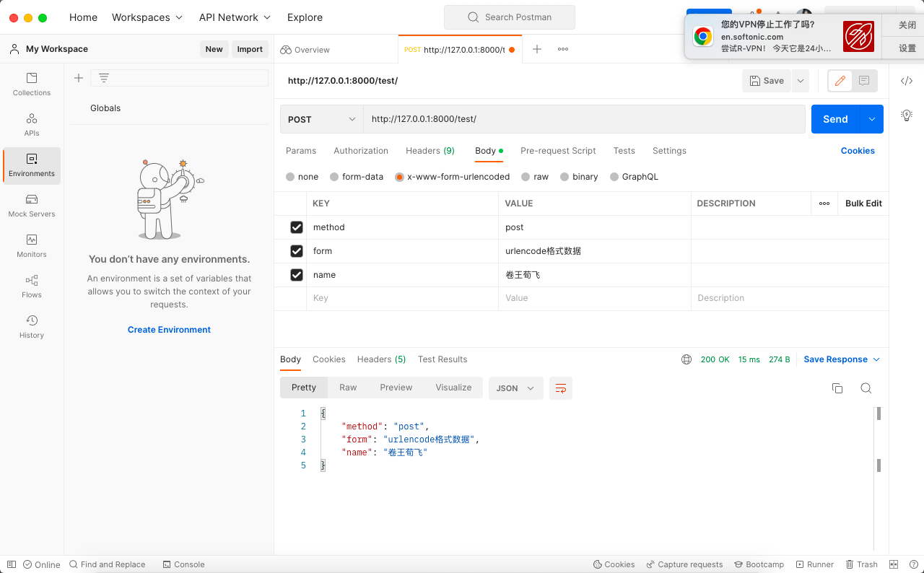924x573 pixels.
Task: Open the Workspaces dropdown menu
Action: click(x=147, y=17)
